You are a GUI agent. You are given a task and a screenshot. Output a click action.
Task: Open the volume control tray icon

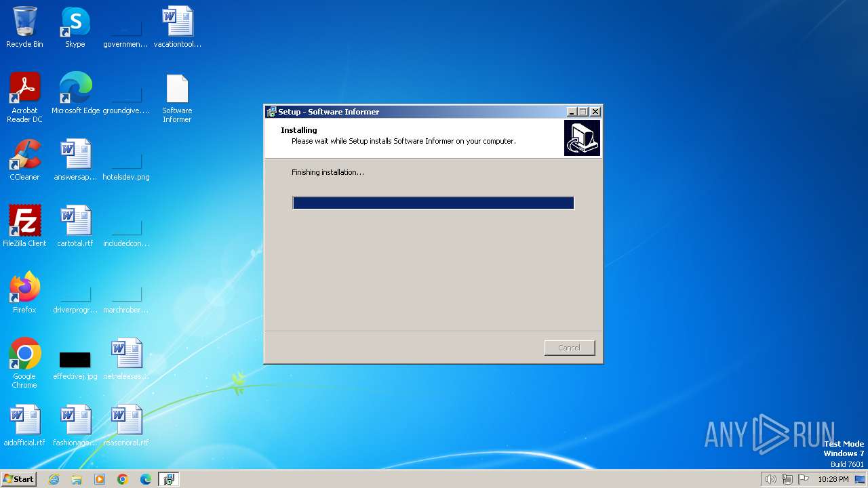click(771, 479)
